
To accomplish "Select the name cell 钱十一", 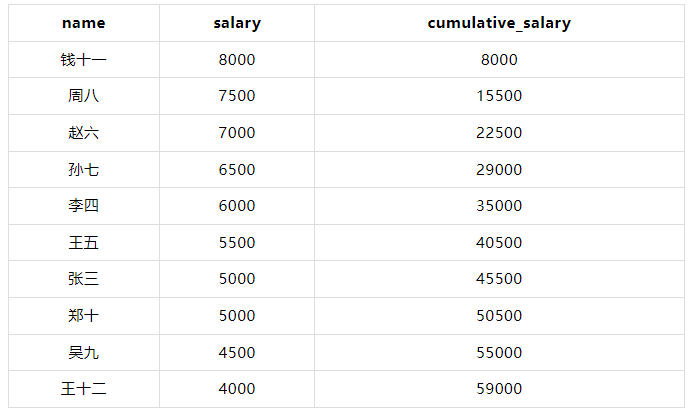I will 83,60.
